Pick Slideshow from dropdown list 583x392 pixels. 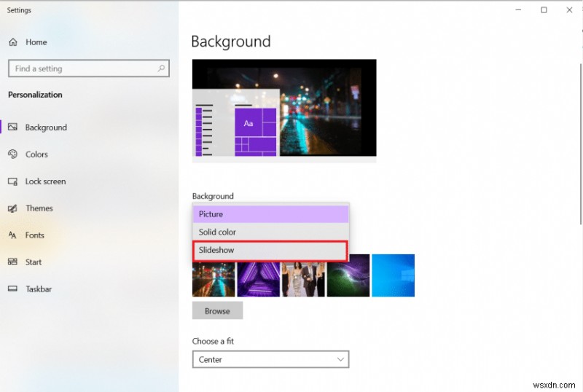(x=270, y=251)
